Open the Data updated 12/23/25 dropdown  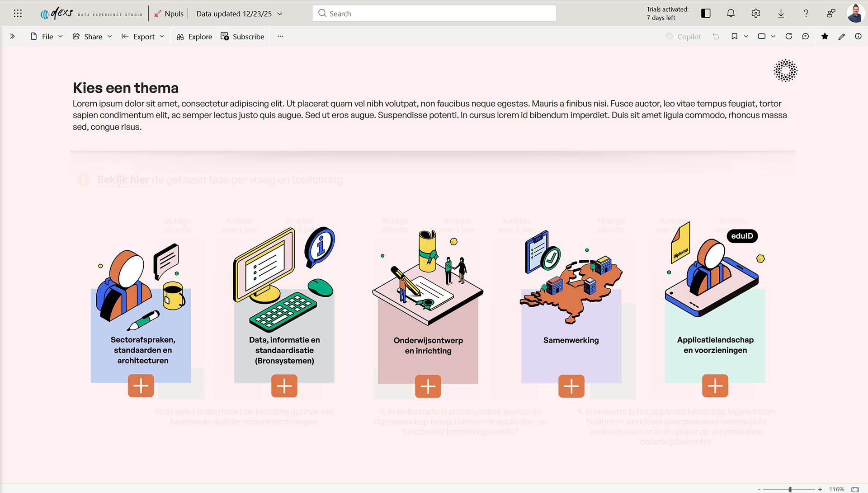click(x=239, y=14)
